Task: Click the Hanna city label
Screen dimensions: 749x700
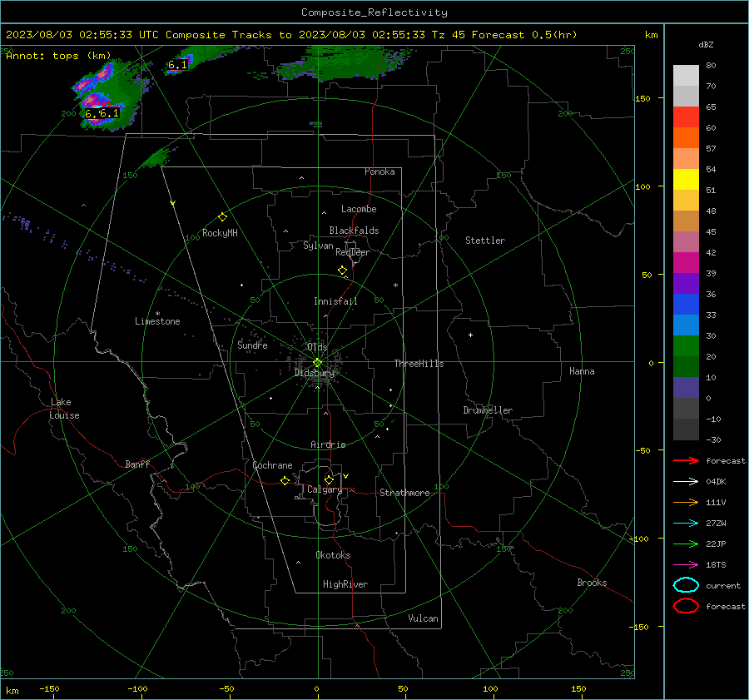Action: tap(582, 371)
